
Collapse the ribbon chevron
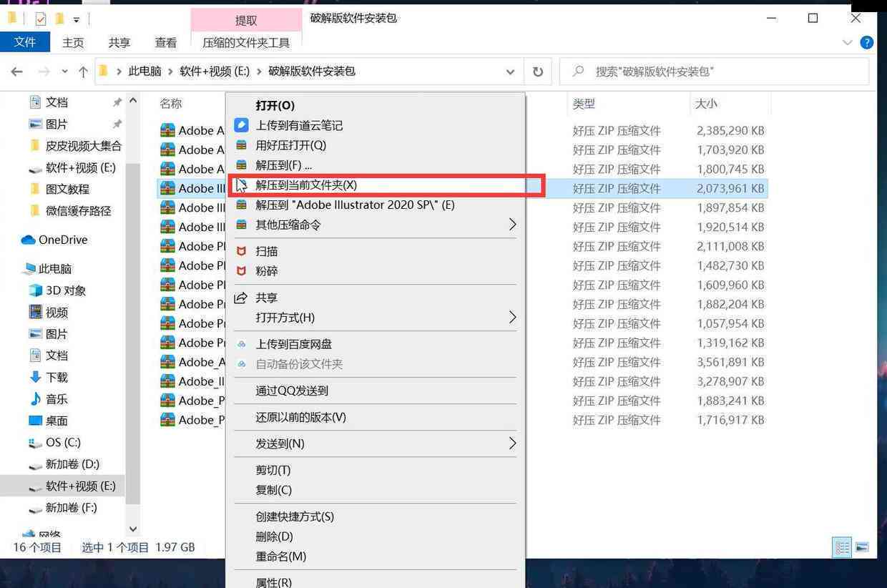[847, 42]
